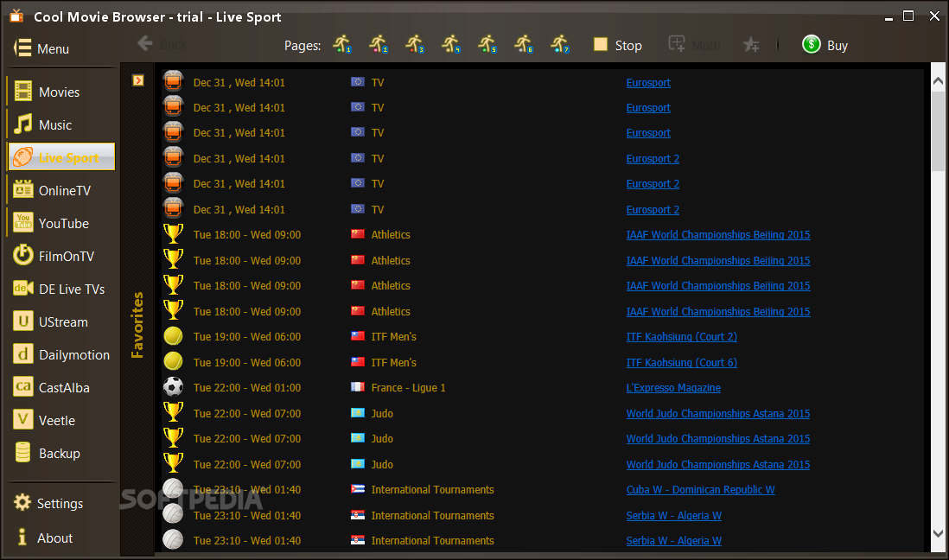949x560 pixels.
Task: Click "ITF Men's" text in Court 2 row
Action: click(393, 337)
